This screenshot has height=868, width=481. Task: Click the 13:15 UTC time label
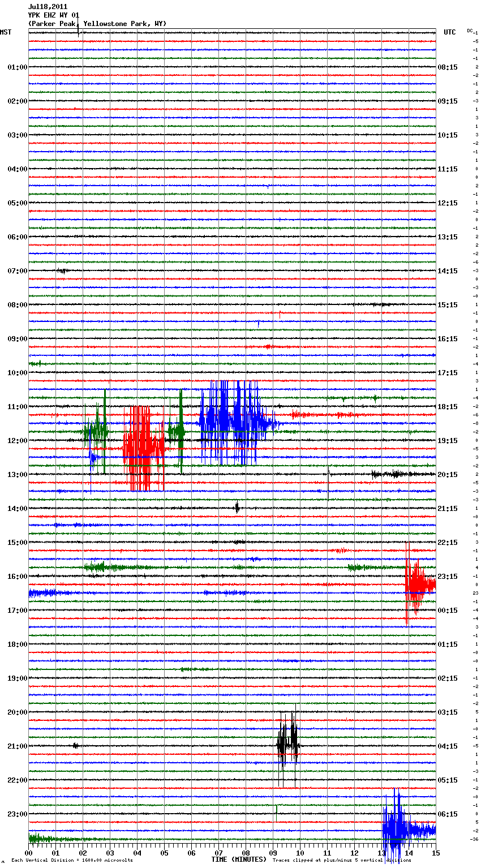(x=448, y=237)
